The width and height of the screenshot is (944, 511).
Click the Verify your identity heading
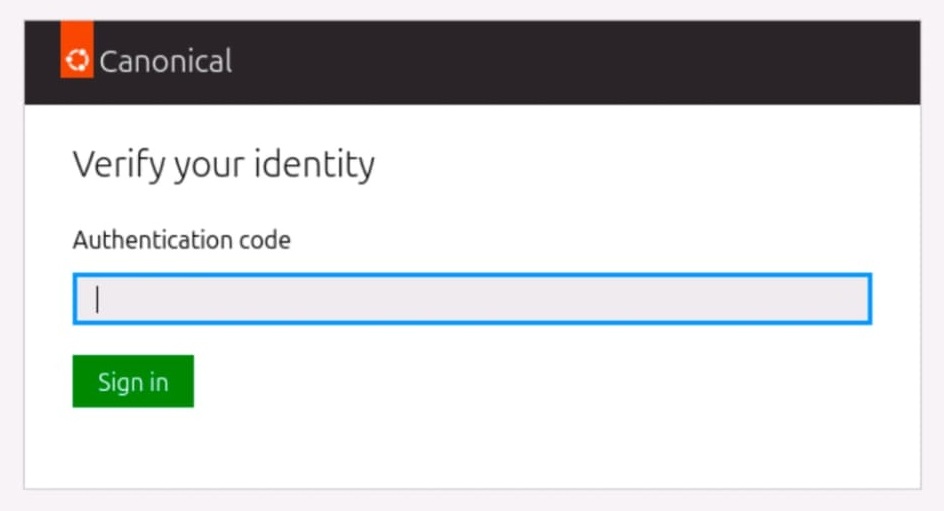pyautogui.click(x=223, y=164)
